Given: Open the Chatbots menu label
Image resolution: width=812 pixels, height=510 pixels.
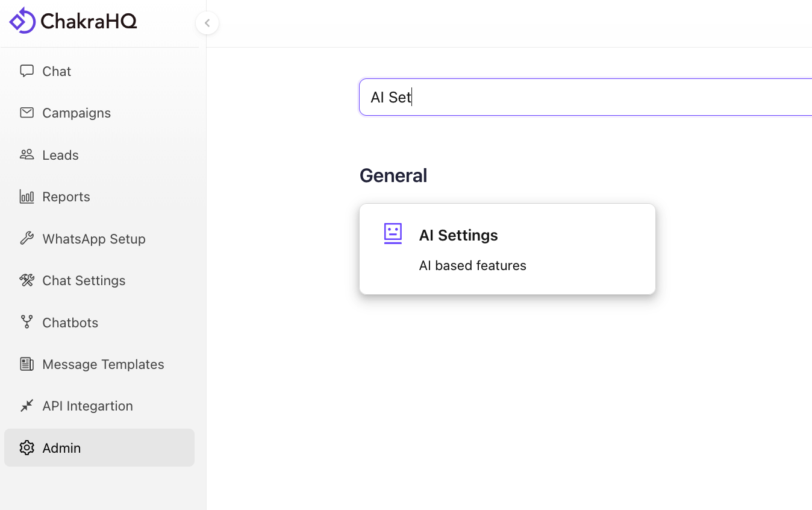Looking at the screenshot, I should (70, 323).
